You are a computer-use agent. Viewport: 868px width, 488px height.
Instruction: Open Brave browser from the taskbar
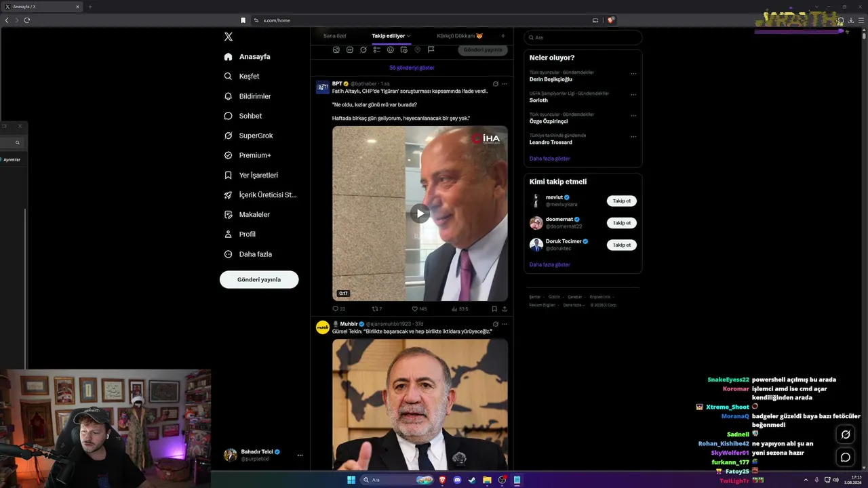click(442, 480)
